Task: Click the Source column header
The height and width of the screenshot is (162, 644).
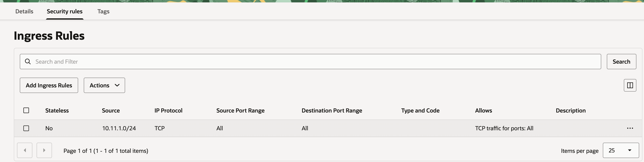Action: click(111, 110)
